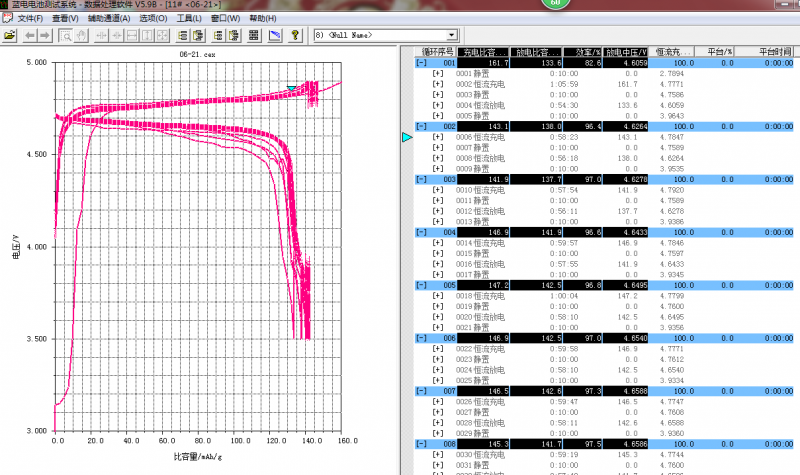
Task: Click the open file folder icon
Action: coord(10,35)
